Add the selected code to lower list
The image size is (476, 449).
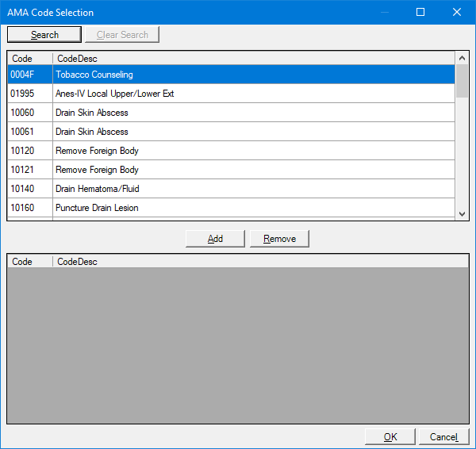[215, 239]
